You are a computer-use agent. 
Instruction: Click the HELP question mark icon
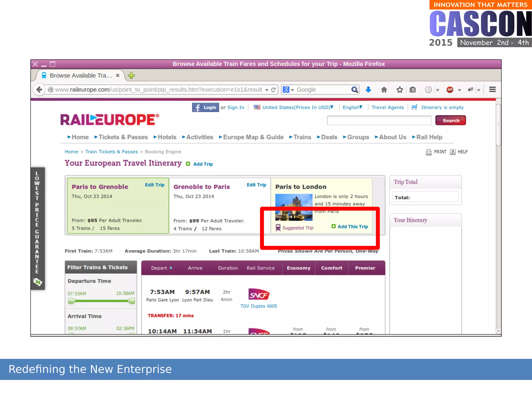pos(453,152)
